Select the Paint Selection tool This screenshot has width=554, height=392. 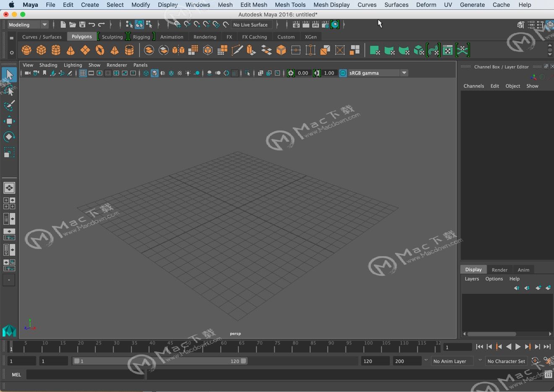(x=9, y=106)
